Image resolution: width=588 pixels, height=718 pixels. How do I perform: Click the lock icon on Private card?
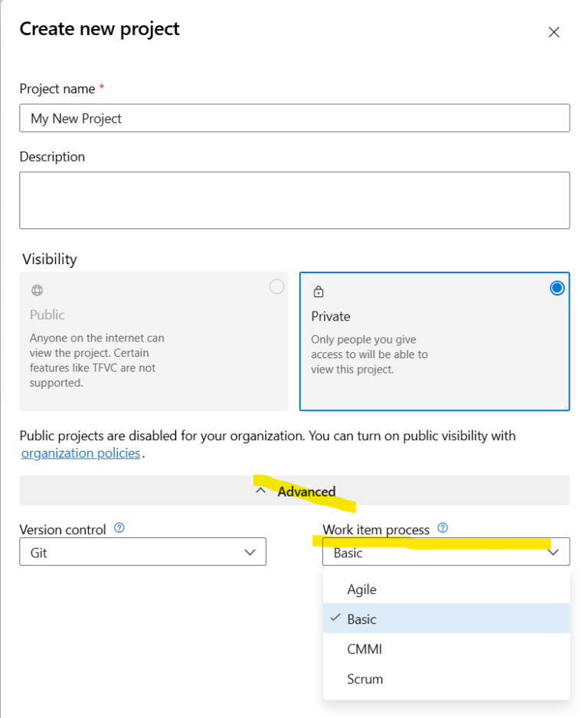(318, 292)
